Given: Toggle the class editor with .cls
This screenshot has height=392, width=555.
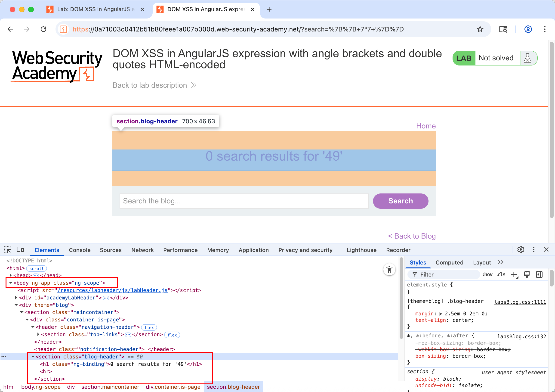Looking at the screenshot, I should pyautogui.click(x=501, y=274).
